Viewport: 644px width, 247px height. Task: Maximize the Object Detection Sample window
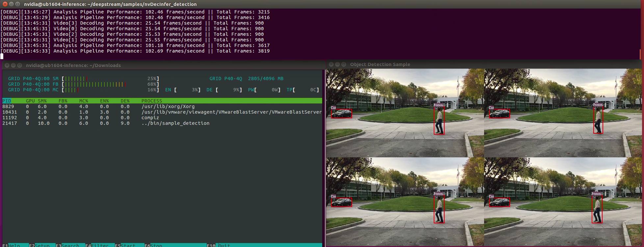(344, 64)
